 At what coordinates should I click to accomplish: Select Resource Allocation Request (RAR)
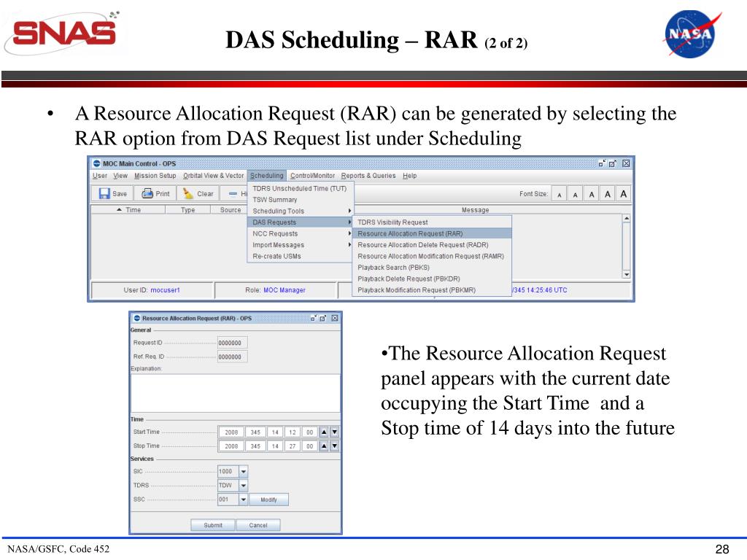[432, 234]
